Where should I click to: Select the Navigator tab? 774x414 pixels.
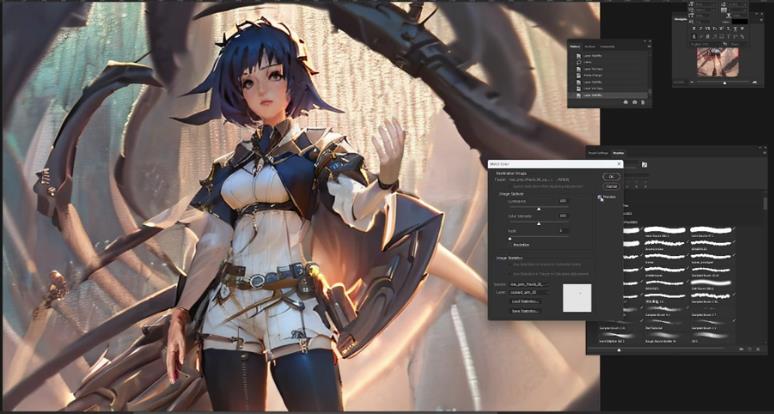pyautogui.click(x=680, y=19)
